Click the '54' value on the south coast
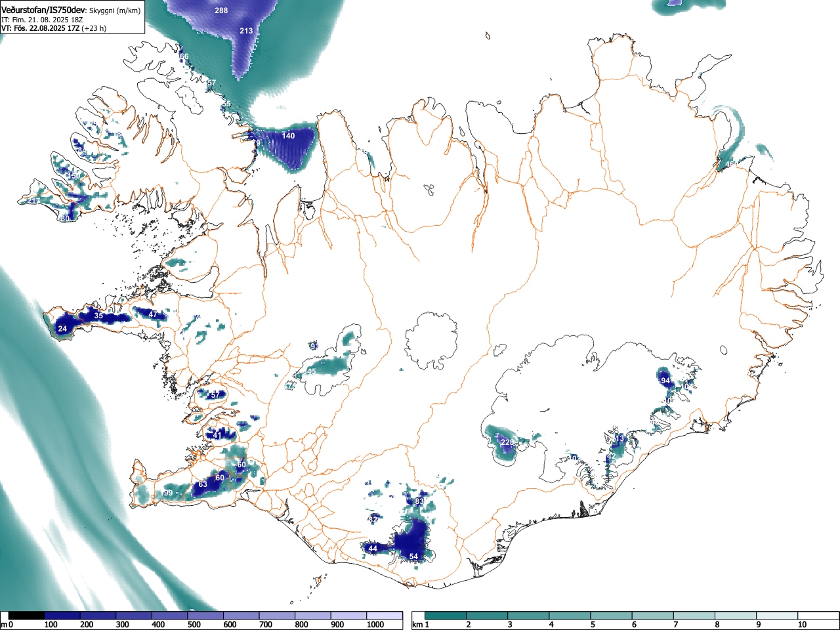Screen dimensions: 840x630 413,556
